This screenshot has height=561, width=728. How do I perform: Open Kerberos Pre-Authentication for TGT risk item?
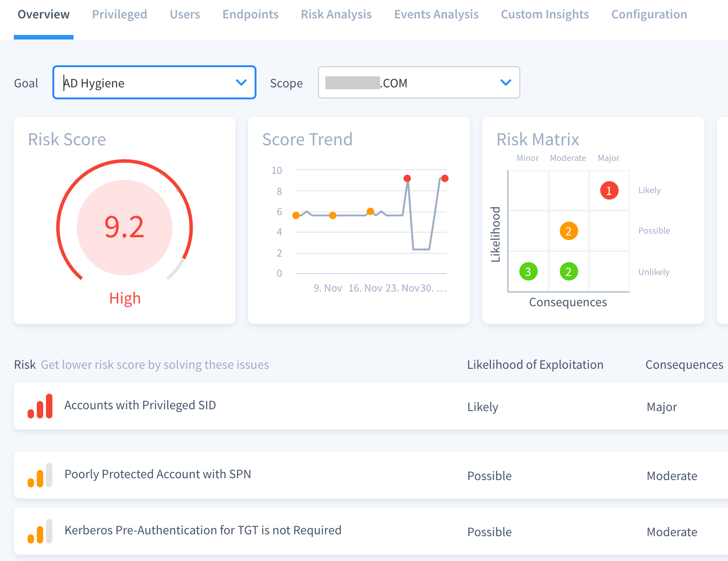(x=203, y=530)
